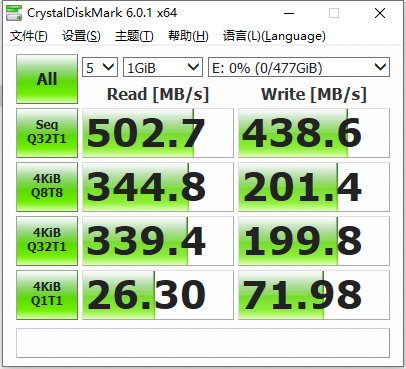The image size is (406, 369).
Task: Start the 4KiB Q1T1 test
Action: pyautogui.click(x=47, y=295)
